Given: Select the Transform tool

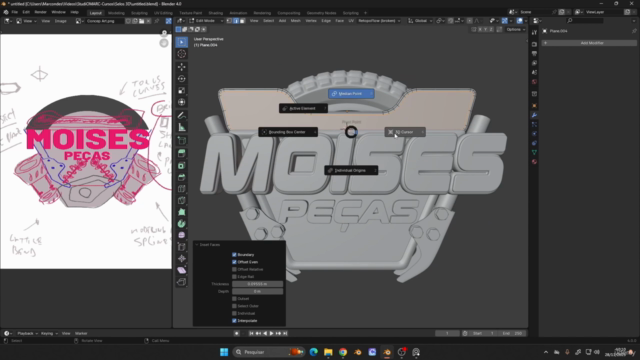Looking at the screenshot, I should coord(182,102).
